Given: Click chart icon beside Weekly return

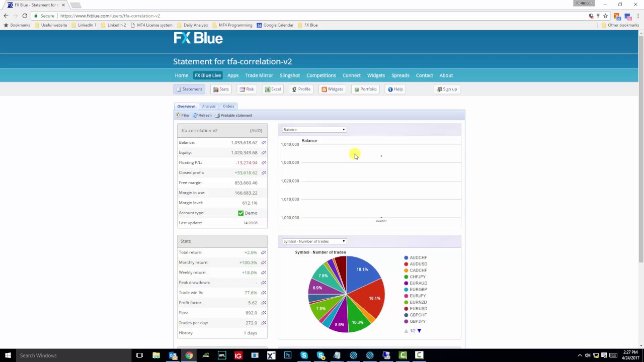Looking at the screenshot, I should [x=263, y=273].
